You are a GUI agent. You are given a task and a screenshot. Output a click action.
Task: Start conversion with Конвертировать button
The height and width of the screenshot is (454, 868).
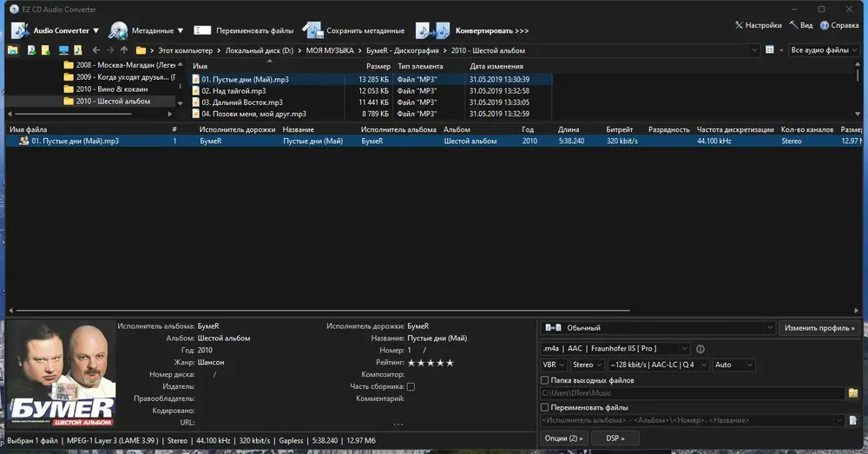472,30
